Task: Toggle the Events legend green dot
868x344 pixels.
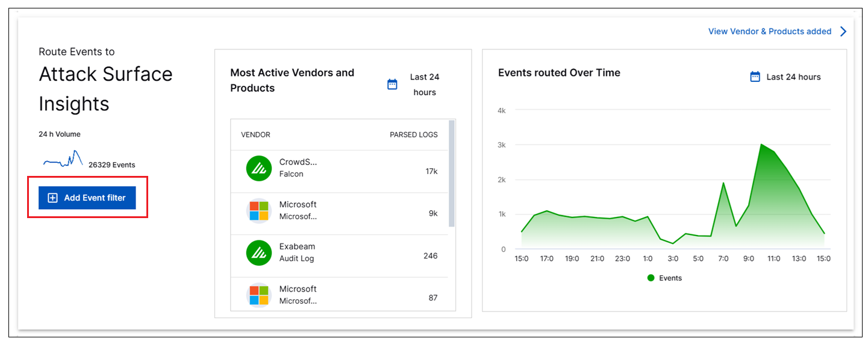Action: [x=651, y=278]
